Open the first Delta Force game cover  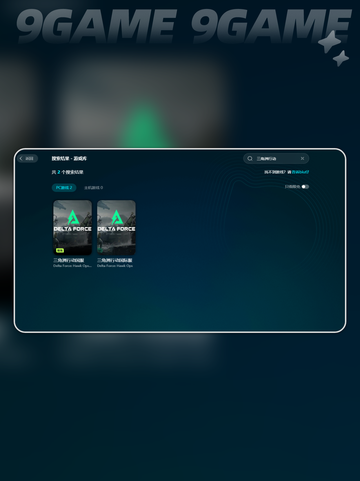click(x=72, y=227)
